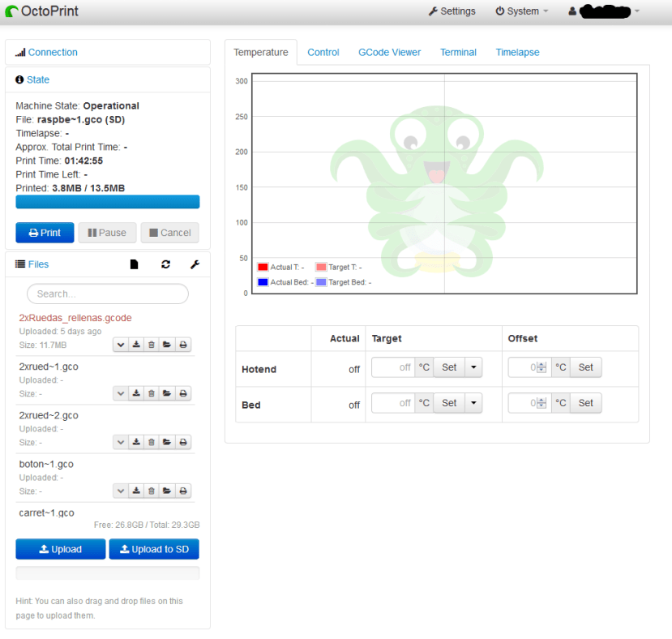The width and height of the screenshot is (672, 639).
Task: Open Bed target preset dropdown arrow
Action: 473,403
